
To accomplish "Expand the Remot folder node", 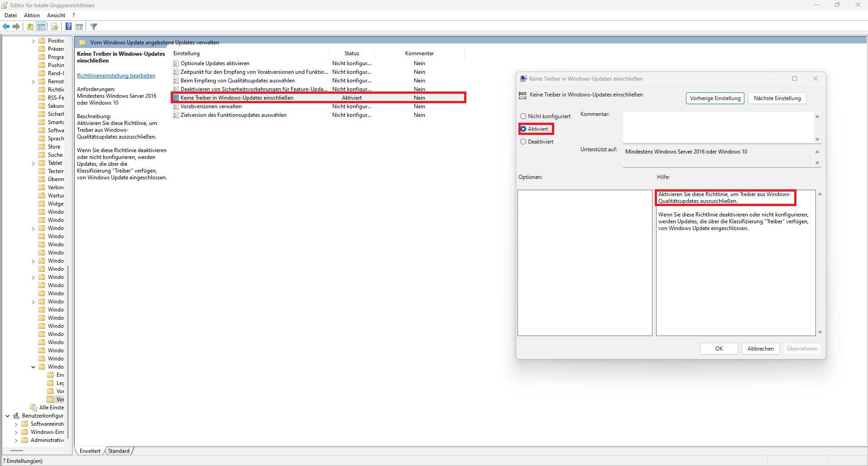I will (33, 82).
